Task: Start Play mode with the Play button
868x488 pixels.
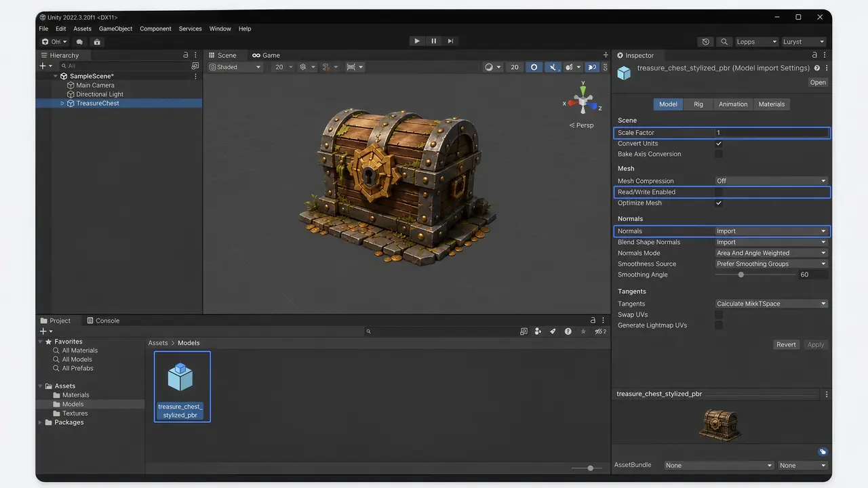Action: [417, 41]
